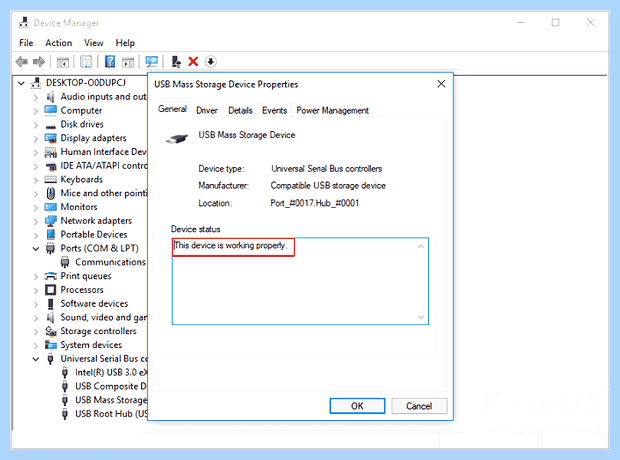Click the down-arrow disable device icon

point(211,62)
